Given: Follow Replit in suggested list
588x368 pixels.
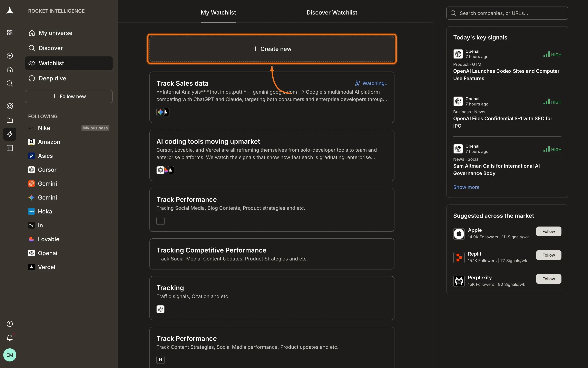Looking at the screenshot, I should tap(549, 255).
